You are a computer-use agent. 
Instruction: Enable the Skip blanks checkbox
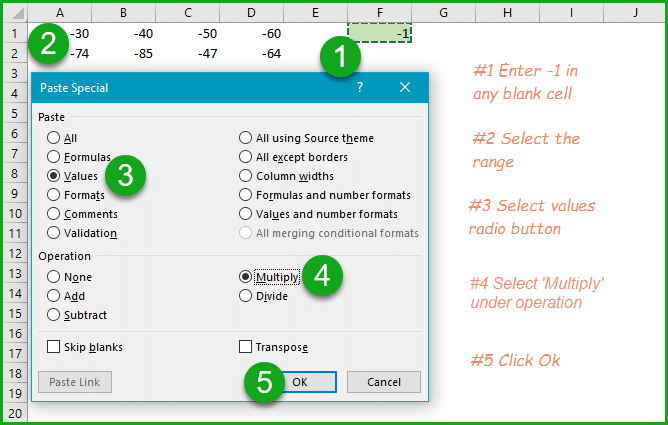(x=53, y=347)
